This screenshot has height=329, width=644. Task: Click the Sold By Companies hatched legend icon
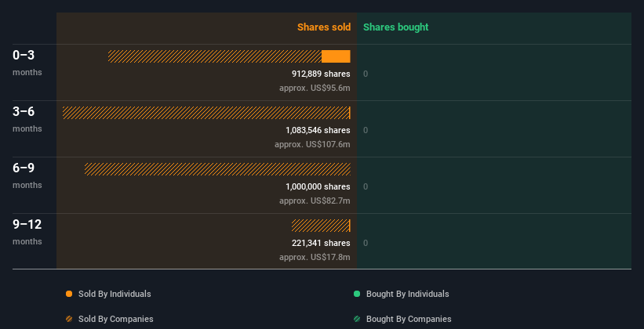pos(69,319)
